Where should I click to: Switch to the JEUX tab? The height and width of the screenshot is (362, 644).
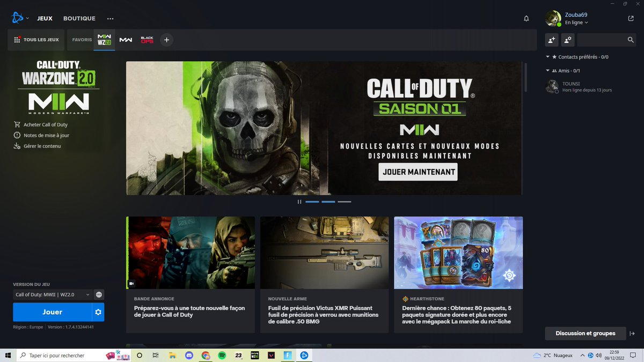click(45, 18)
